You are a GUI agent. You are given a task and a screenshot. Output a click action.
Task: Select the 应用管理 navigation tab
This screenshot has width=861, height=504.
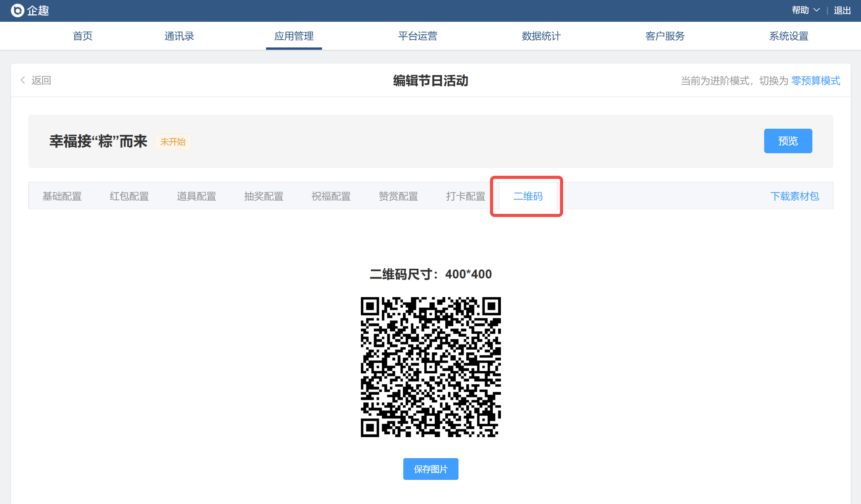point(294,36)
